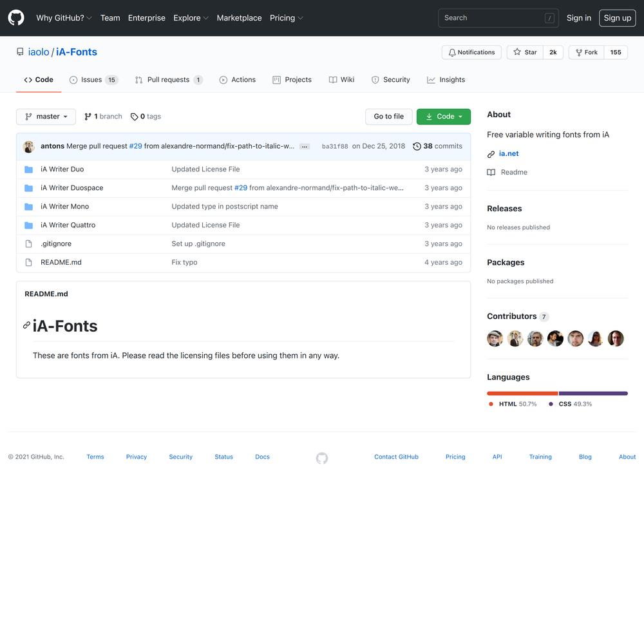Click the iA Writer Duospace folder icon
The width and height of the screenshot is (644, 644).
pyautogui.click(x=29, y=187)
